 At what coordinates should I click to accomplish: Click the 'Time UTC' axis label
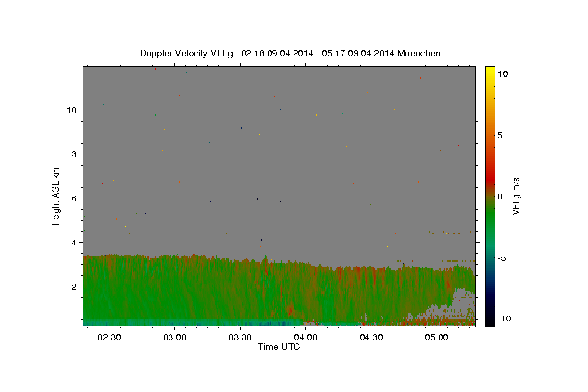(x=279, y=347)
